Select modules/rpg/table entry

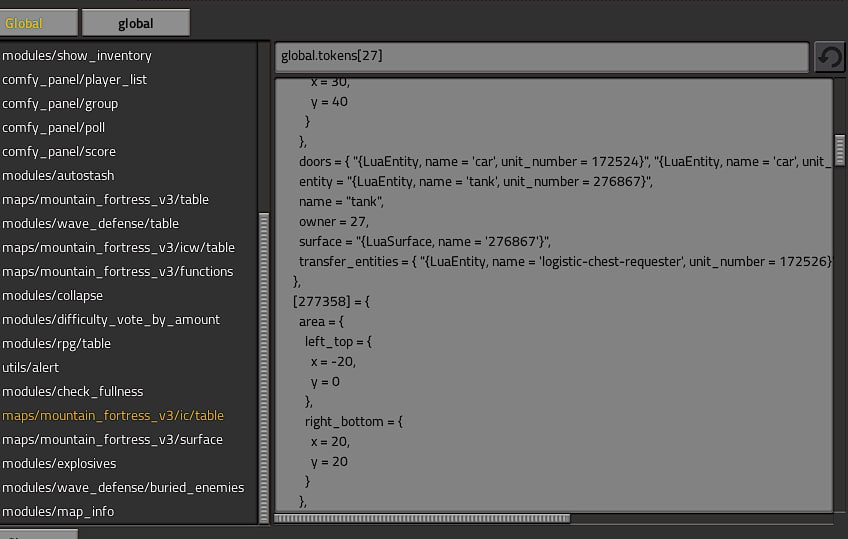[x=56, y=343]
